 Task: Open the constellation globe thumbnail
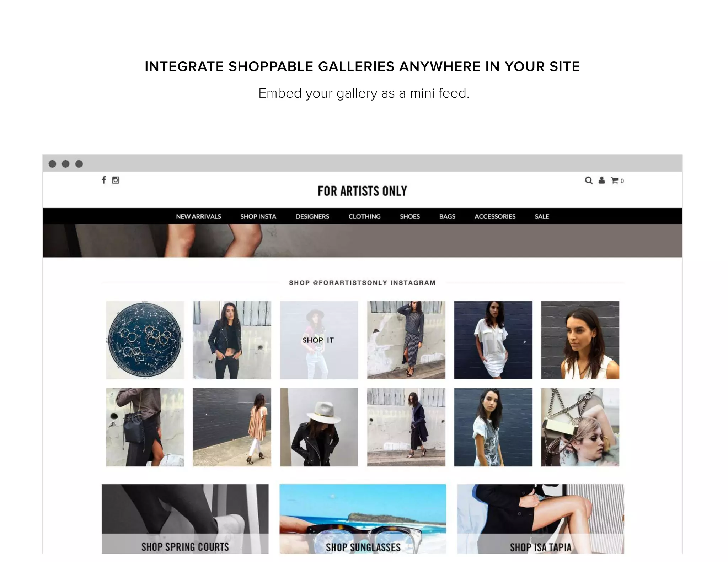tap(145, 340)
